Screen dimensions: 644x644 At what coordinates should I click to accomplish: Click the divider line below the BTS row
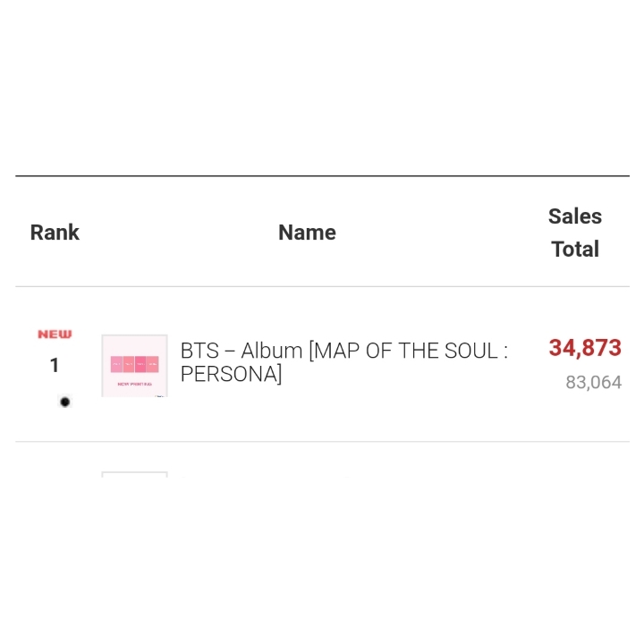[x=322, y=442]
